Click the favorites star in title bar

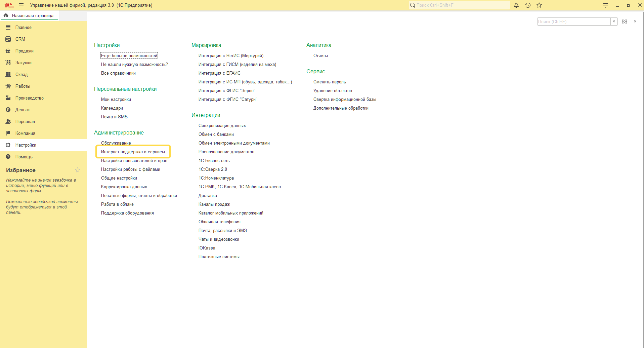539,5
